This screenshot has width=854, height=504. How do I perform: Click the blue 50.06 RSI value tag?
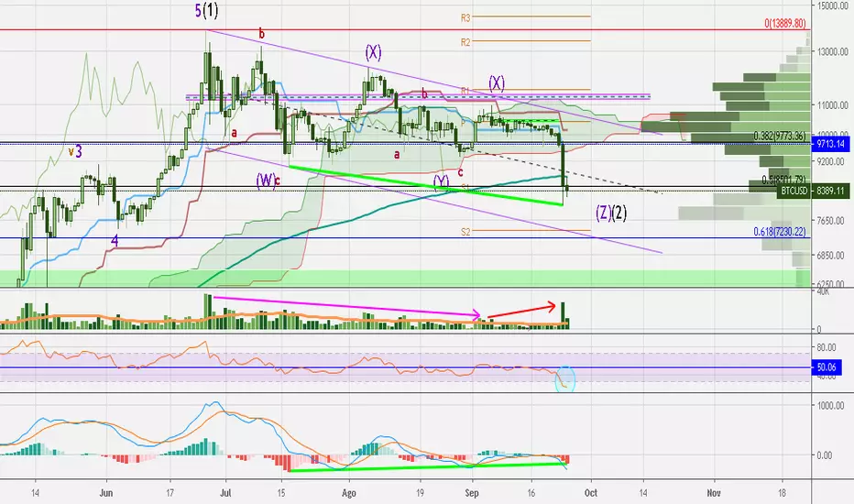[x=827, y=367]
